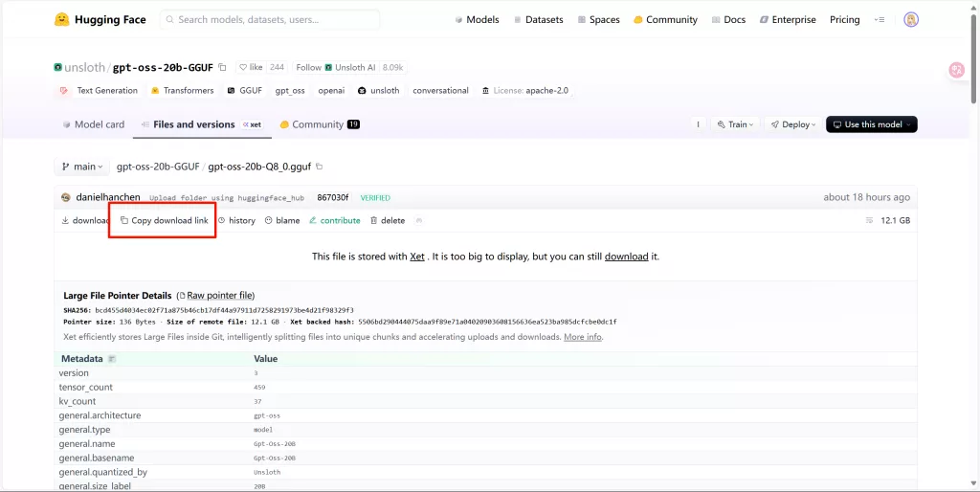980x492 pixels.
Task: View file history
Action: pyautogui.click(x=236, y=221)
